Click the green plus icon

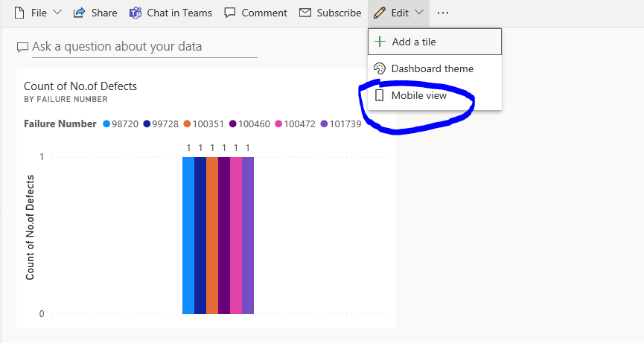(380, 42)
